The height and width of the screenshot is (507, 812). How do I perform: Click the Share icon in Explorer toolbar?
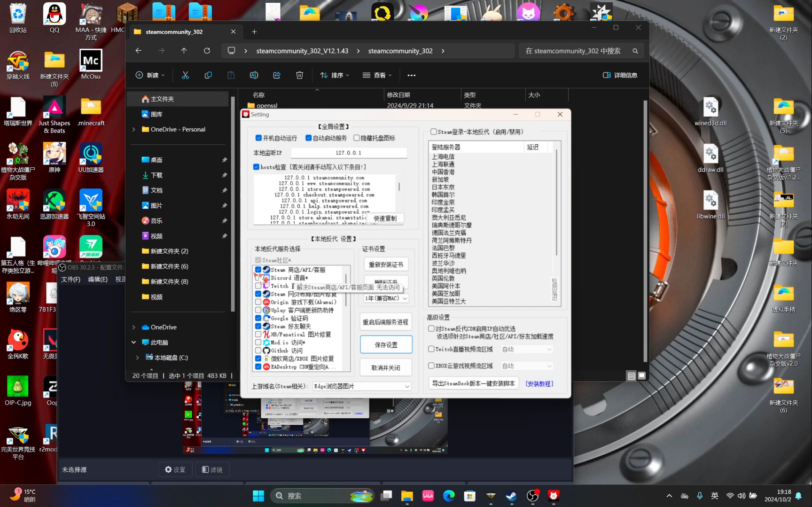[277, 75]
